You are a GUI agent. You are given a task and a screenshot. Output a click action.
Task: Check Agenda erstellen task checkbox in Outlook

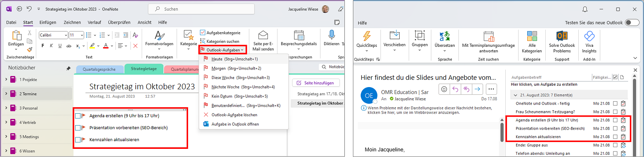pyautogui.click(x=615, y=120)
